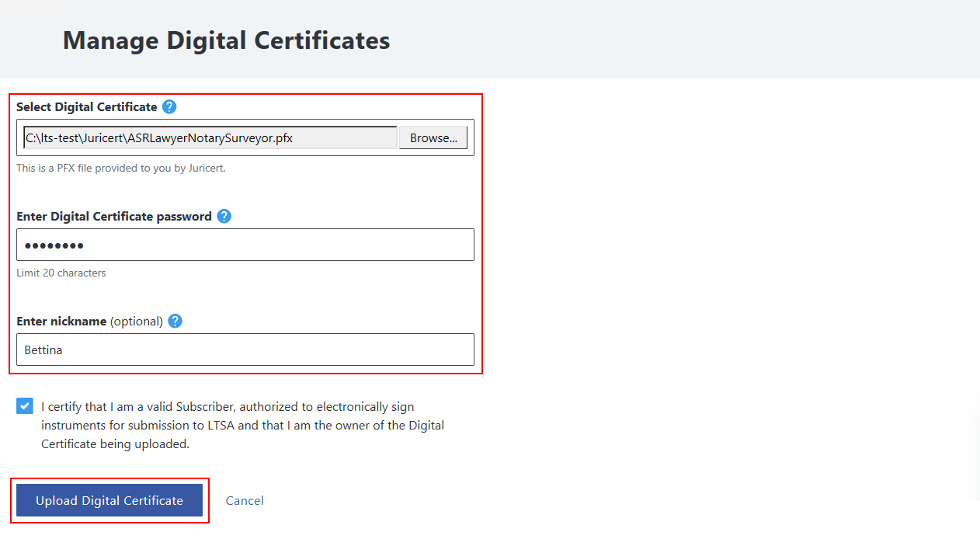Click the 'Enter nickname' label text

point(61,322)
